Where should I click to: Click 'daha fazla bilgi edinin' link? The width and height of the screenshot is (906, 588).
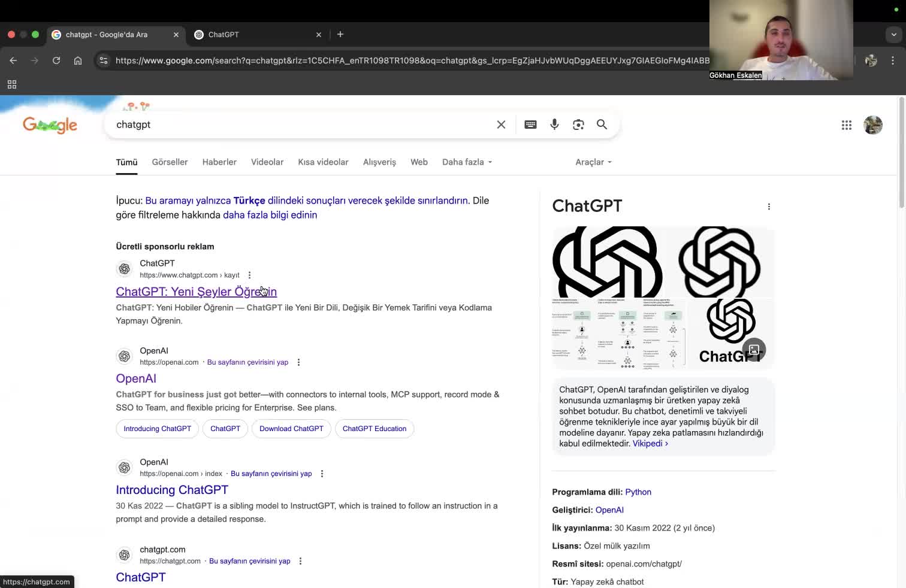point(270,215)
